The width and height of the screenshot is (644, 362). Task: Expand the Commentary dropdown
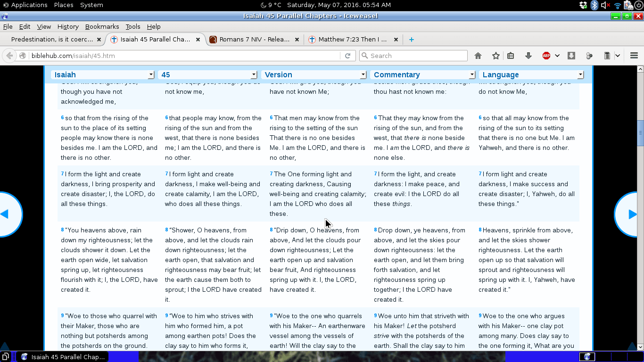[423, 74]
